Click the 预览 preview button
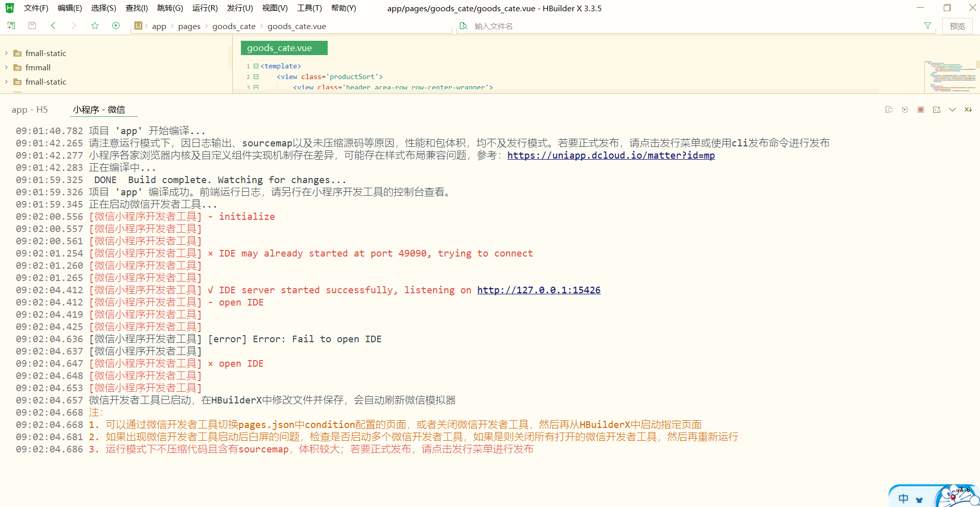Screen dimensions: 980x507 (x=957, y=26)
